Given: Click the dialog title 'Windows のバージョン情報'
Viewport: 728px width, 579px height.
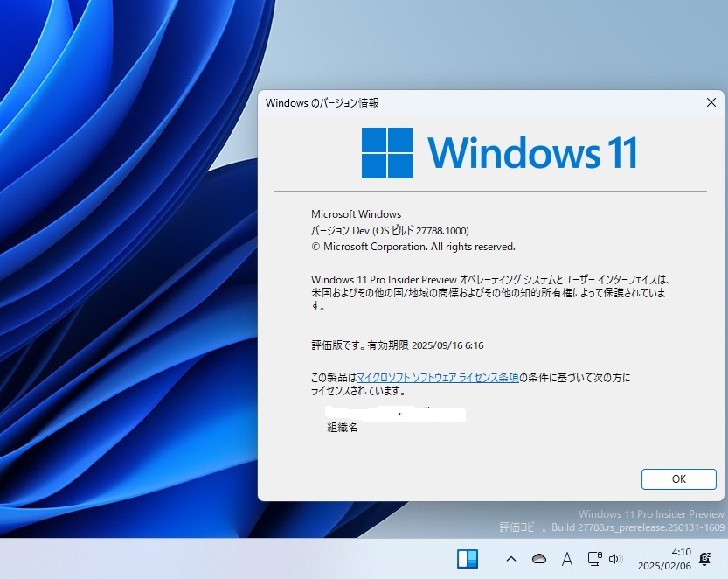Looking at the screenshot, I should pos(322,103).
